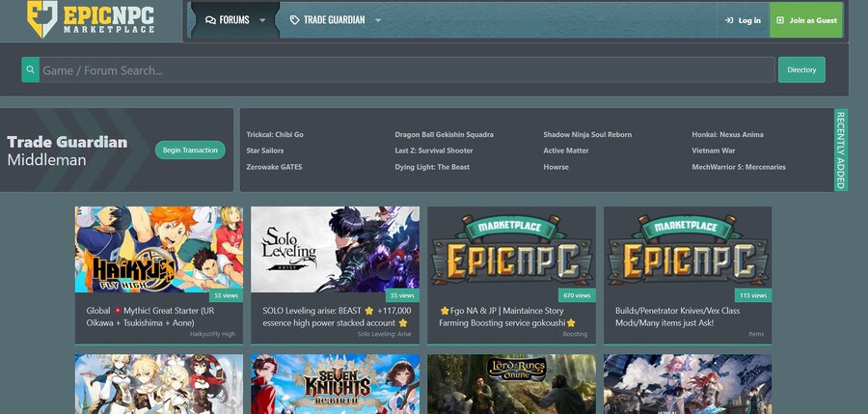Open Zerowake GATES link
This screenshot has height=414, width=868.
[274, 167]
